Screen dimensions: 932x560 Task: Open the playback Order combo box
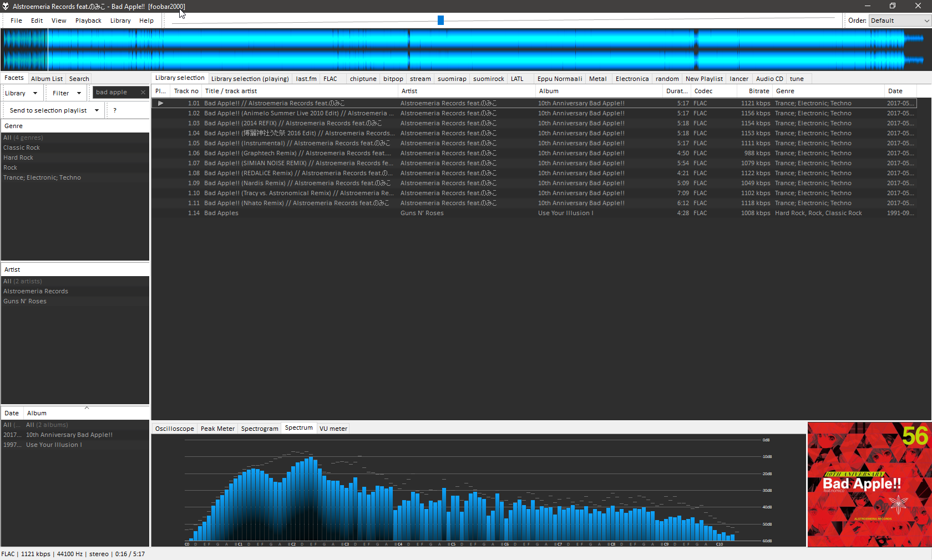point(899,21)
